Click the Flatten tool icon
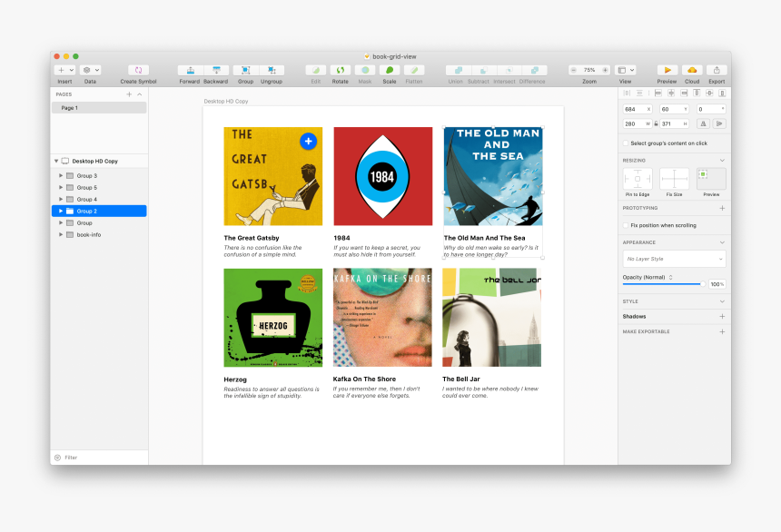781x532 pixels. coord(414,70)
